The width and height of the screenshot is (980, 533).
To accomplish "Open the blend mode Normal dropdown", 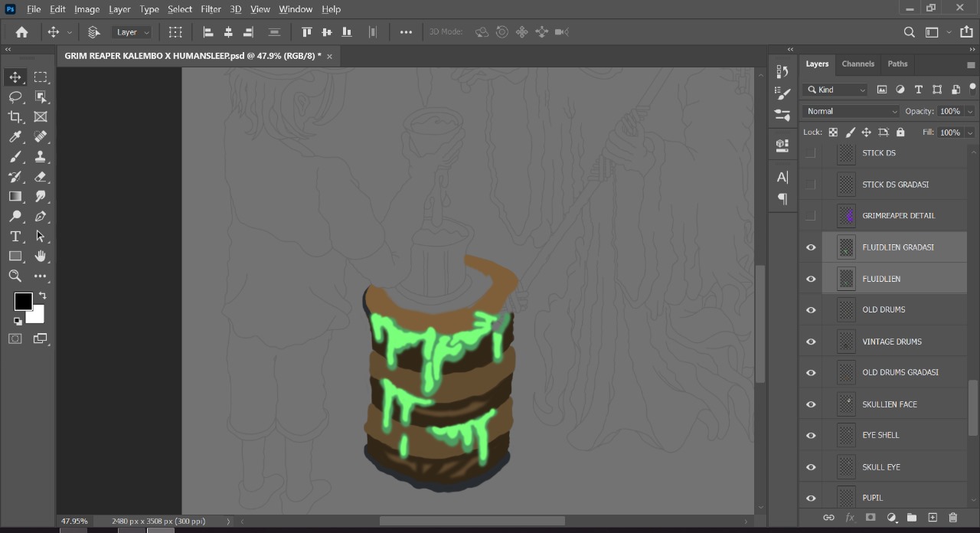I will (851, 111).
